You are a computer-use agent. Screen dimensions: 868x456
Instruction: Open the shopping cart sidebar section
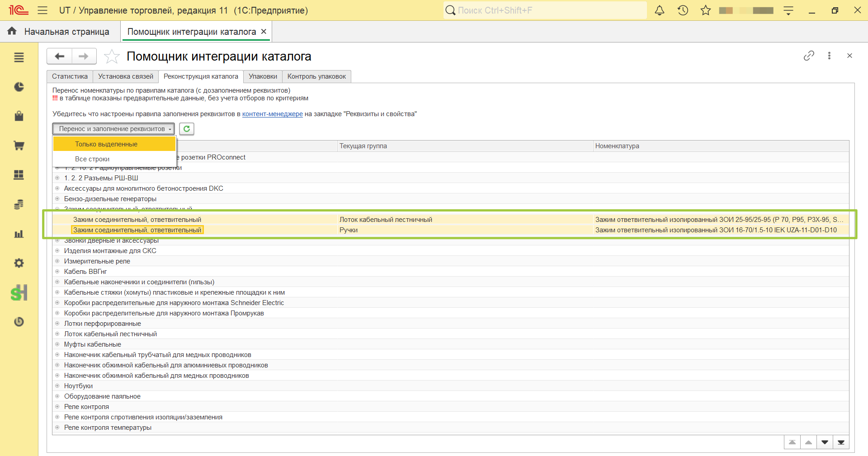(x=19, y=146)
